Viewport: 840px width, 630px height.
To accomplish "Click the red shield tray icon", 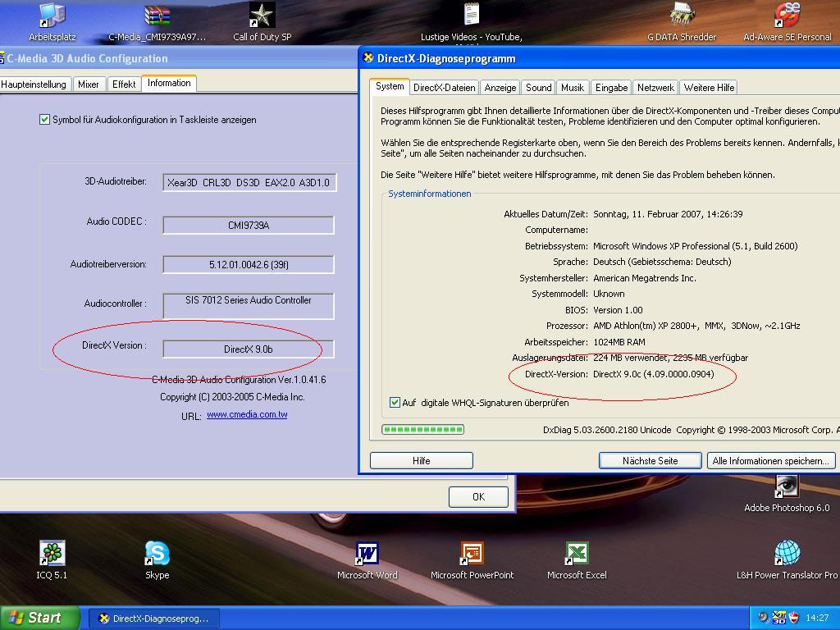I will point(794,618).
